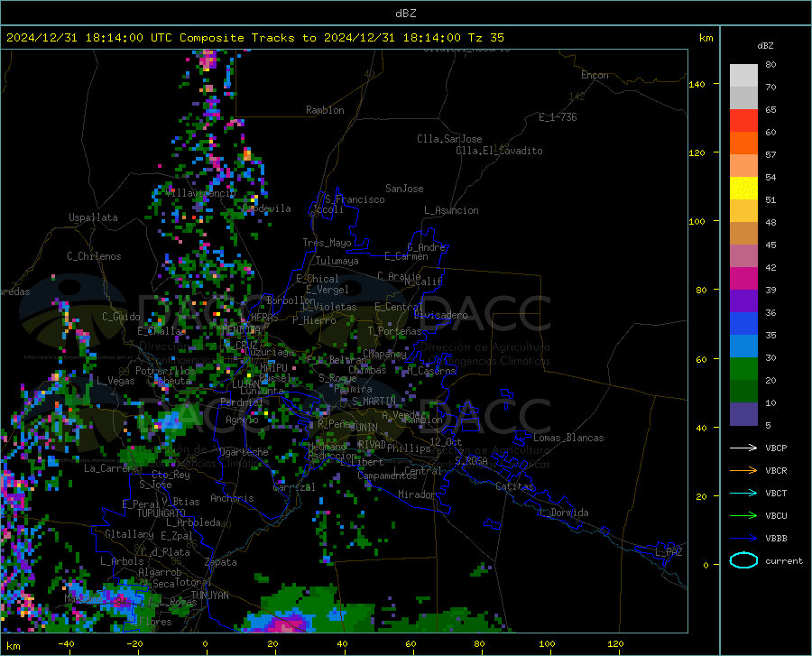Click the 'L_Dormida' map label
Screen dimensions: 812x656
(563, 513)
